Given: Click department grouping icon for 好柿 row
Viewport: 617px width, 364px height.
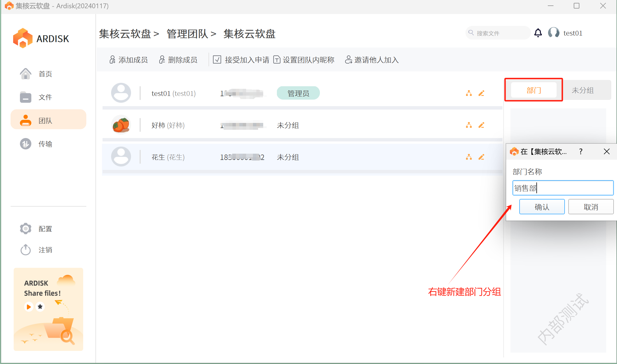Looking at the screenshot, I should [469, 125].
